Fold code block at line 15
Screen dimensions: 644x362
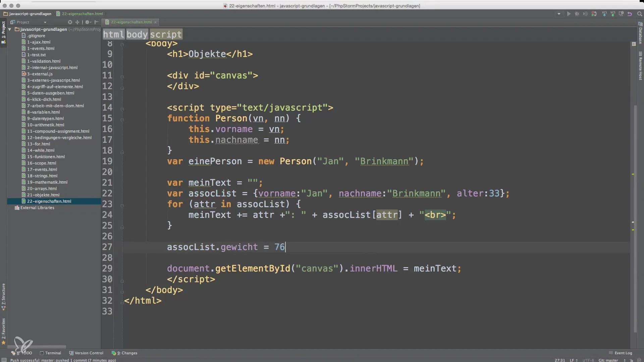122,120
